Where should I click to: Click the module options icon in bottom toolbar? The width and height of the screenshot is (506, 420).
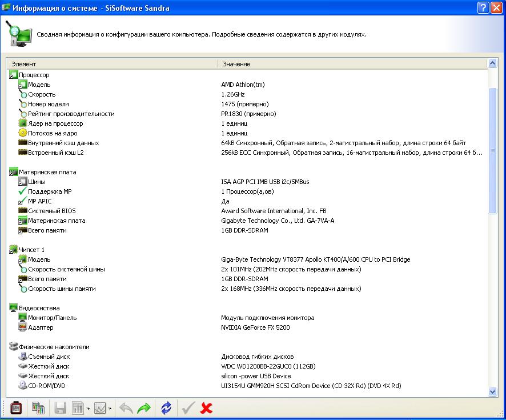(15, 409)
